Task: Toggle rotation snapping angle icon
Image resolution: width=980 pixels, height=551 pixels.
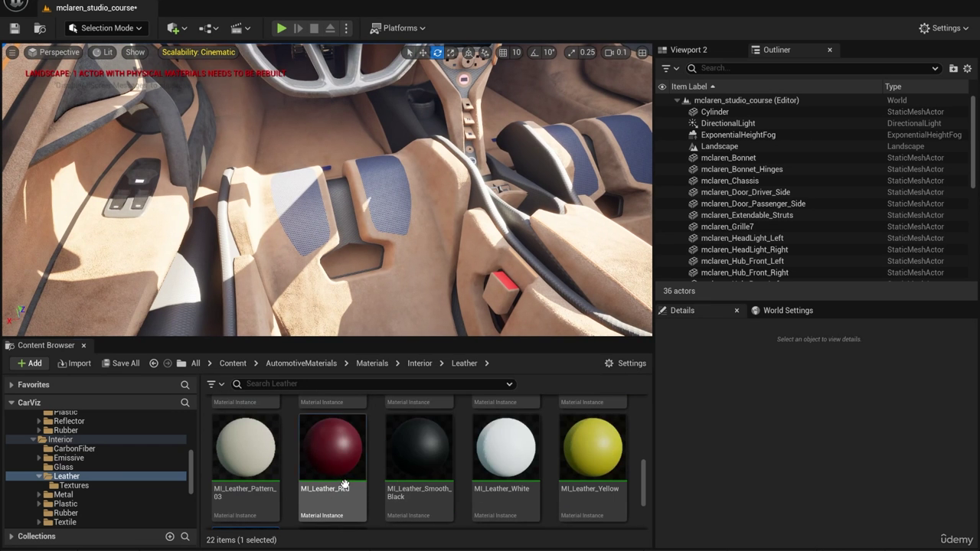Action: (x=534, y=52)
